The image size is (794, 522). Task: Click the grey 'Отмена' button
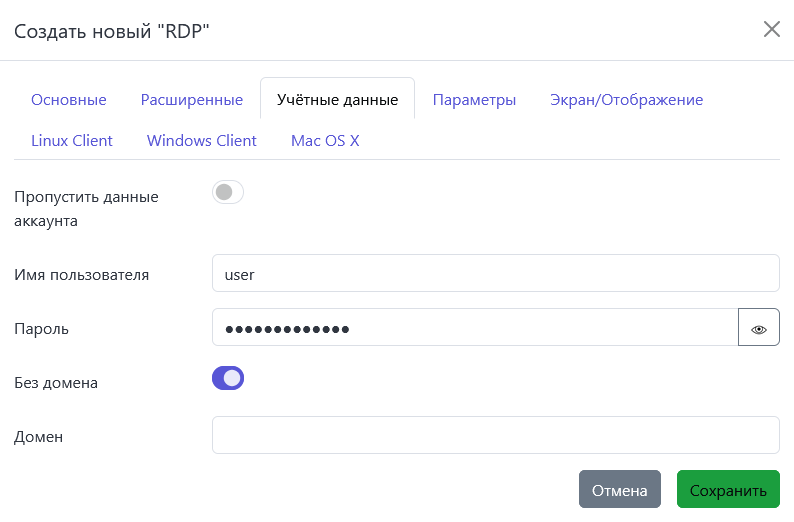619,490
